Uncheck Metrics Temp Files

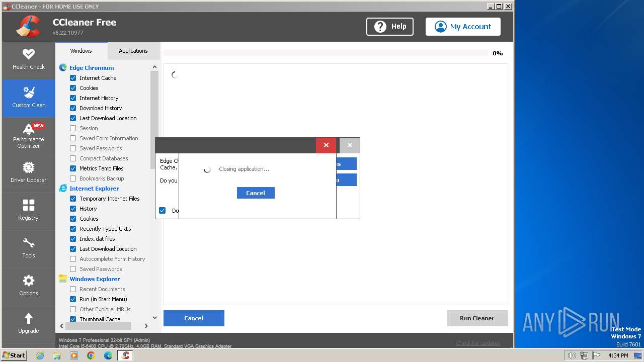(x=73, y=168)
